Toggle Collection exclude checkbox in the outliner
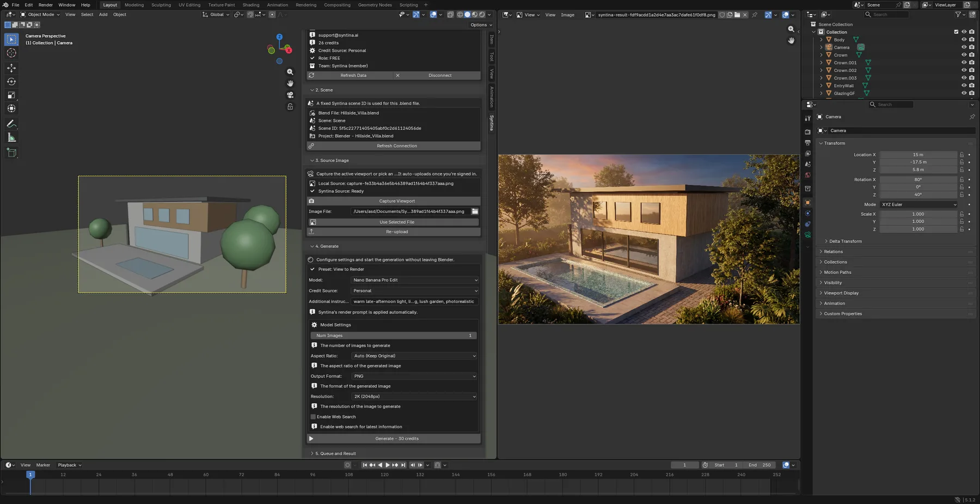Viewport: 980px width, 504px height. pos(956,32)
